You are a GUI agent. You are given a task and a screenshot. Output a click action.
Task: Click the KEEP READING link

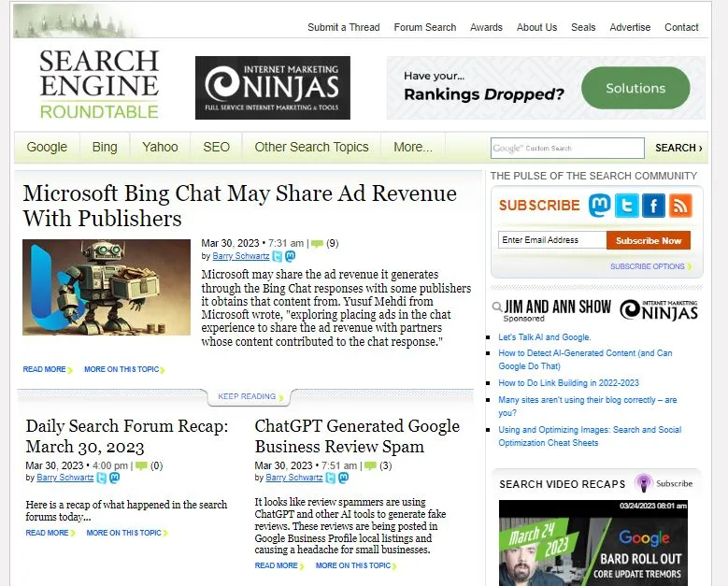(x=250, y=396)
